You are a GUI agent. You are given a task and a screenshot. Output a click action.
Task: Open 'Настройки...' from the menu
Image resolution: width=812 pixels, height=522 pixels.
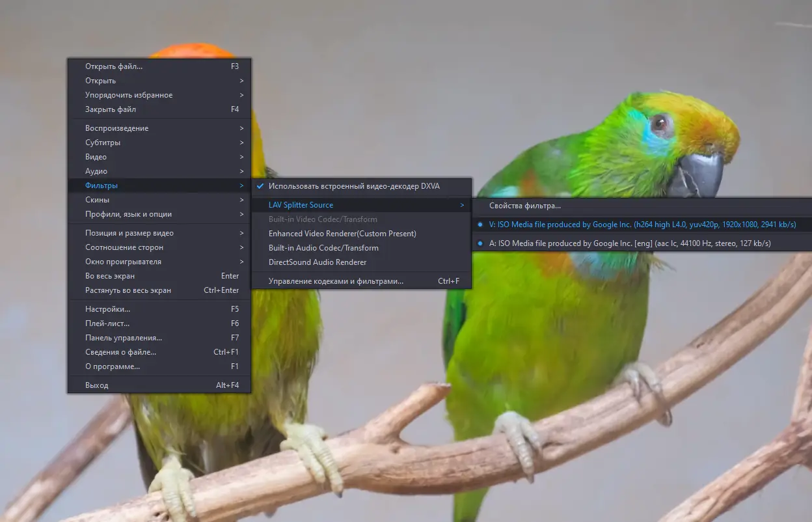coord(159,309)
